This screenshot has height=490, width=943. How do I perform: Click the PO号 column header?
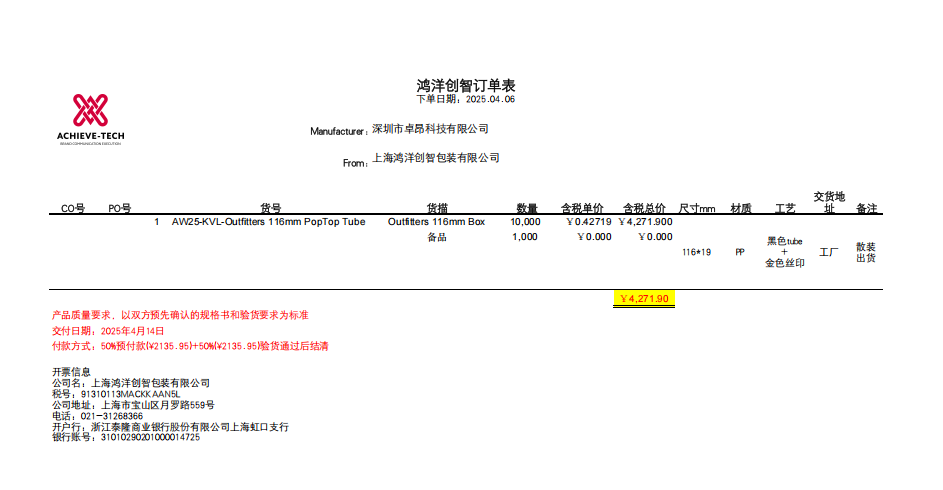pyautogui.click(x=120, y=208)
